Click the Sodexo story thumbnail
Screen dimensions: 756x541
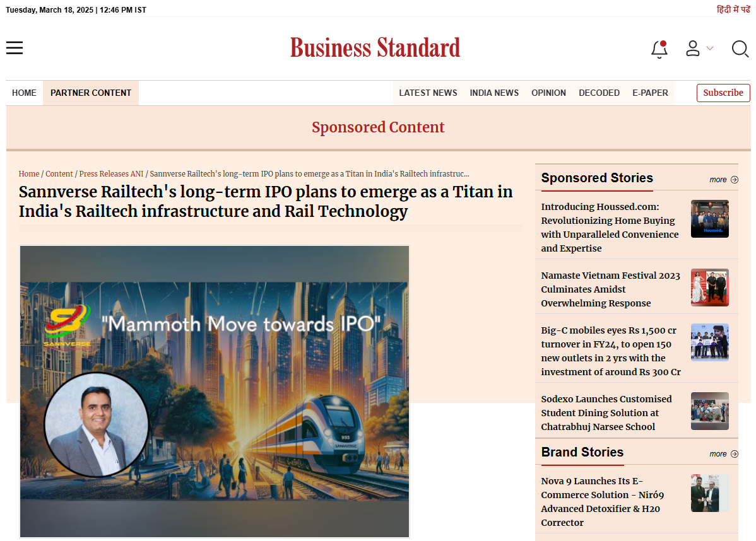point(710,411)
